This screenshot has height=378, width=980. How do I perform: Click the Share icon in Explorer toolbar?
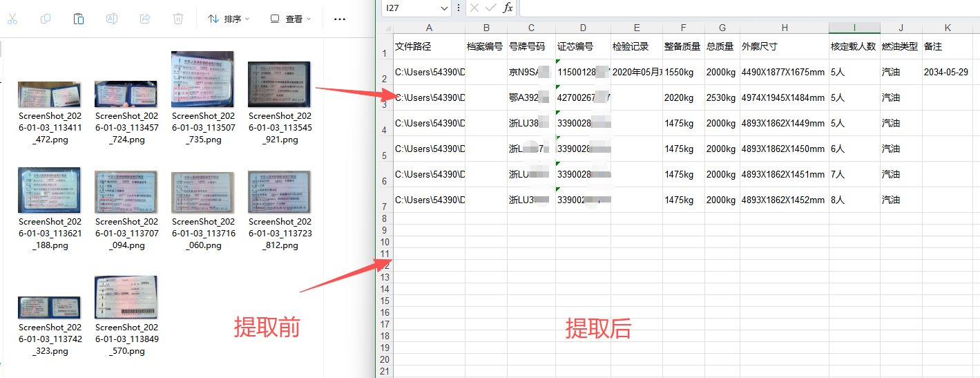click(x=145, y=19)
